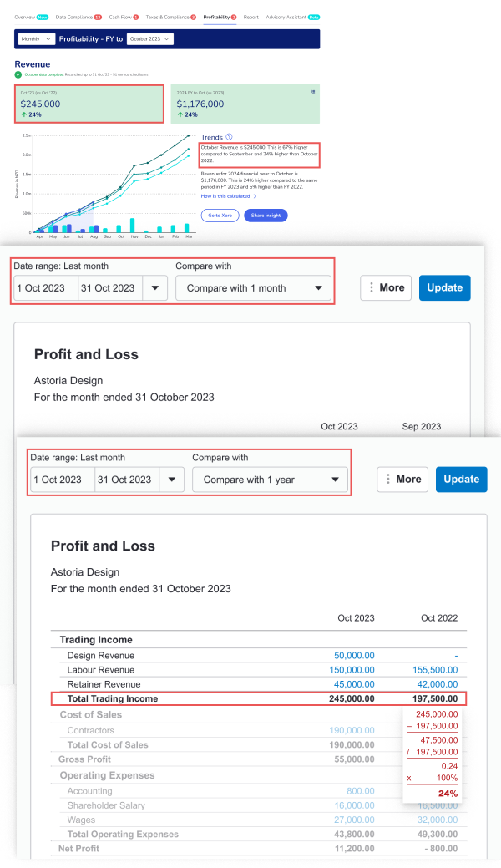This screenshot has width=501, height=868.
Task: Go to the Advisory Assistant tab
Action: 286,17
